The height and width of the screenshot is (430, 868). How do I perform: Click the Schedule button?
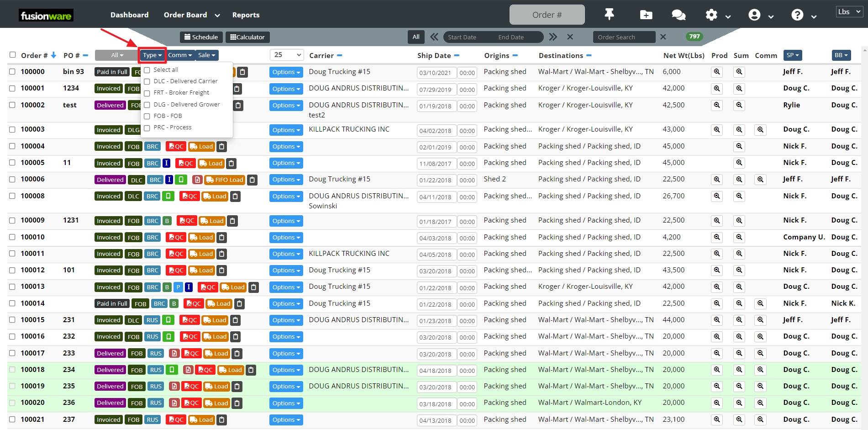[201, 37]
